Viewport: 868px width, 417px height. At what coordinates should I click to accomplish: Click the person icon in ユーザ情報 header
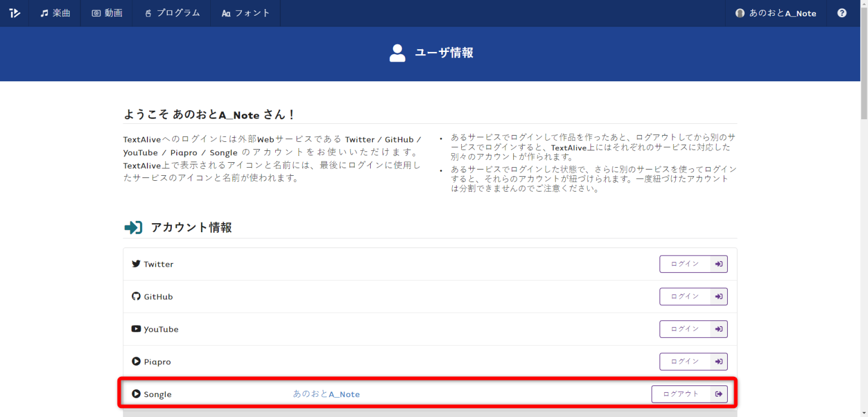point(397,53)
